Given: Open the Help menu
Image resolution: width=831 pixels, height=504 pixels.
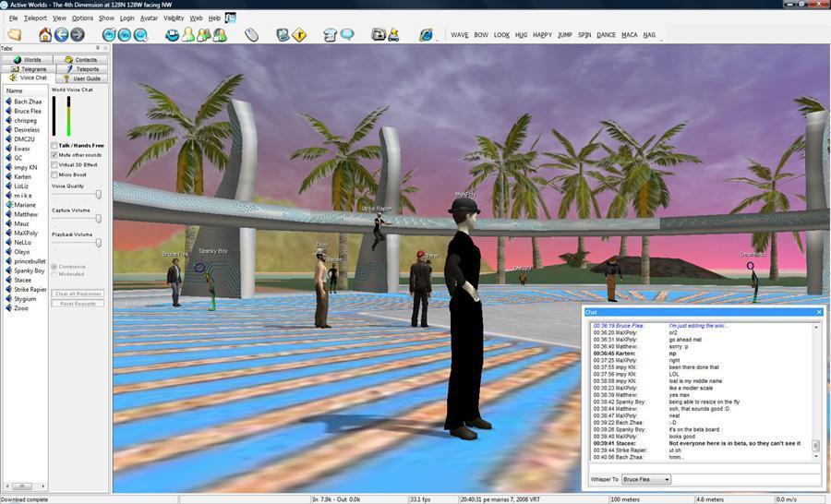Looking at the screenshot, I should pos(214,18).
